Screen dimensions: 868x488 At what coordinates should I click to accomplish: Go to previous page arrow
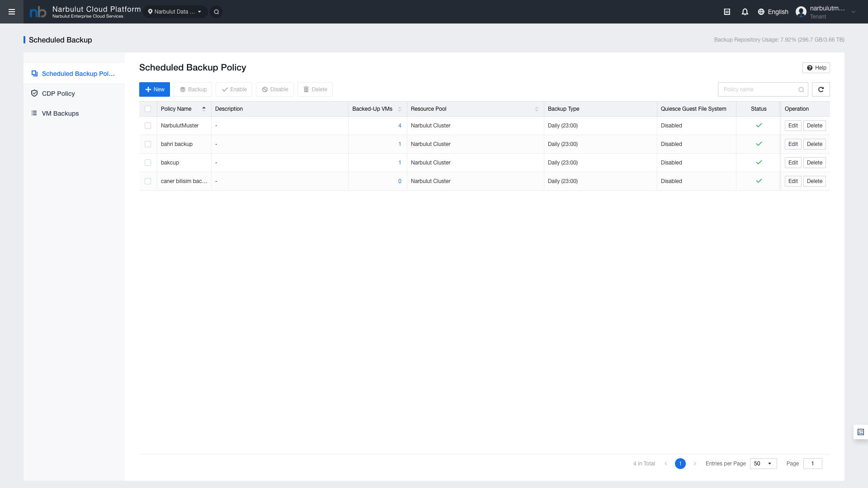point(666,464)
